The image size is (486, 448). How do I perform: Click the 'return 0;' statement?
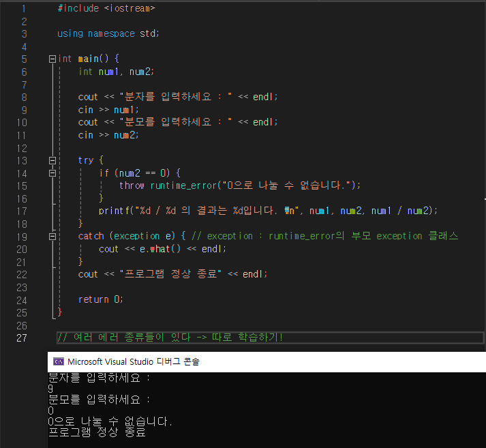[101, 299]
